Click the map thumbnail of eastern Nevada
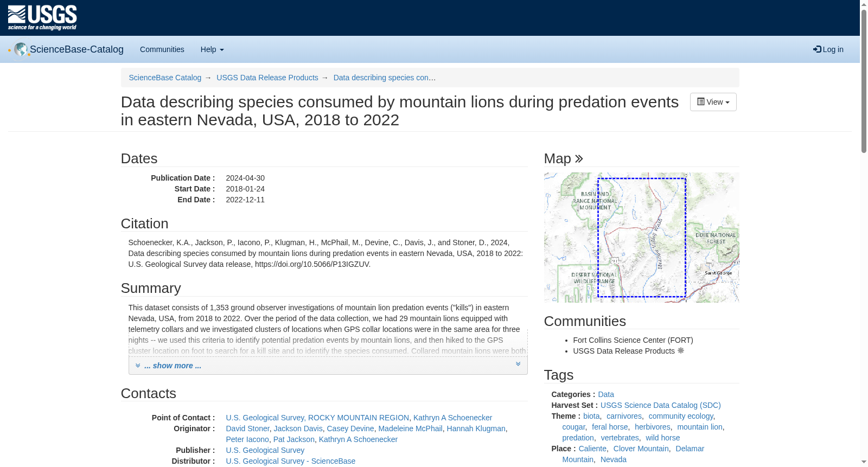The height and width of the screenshot is (467, 868). [641, 238]
